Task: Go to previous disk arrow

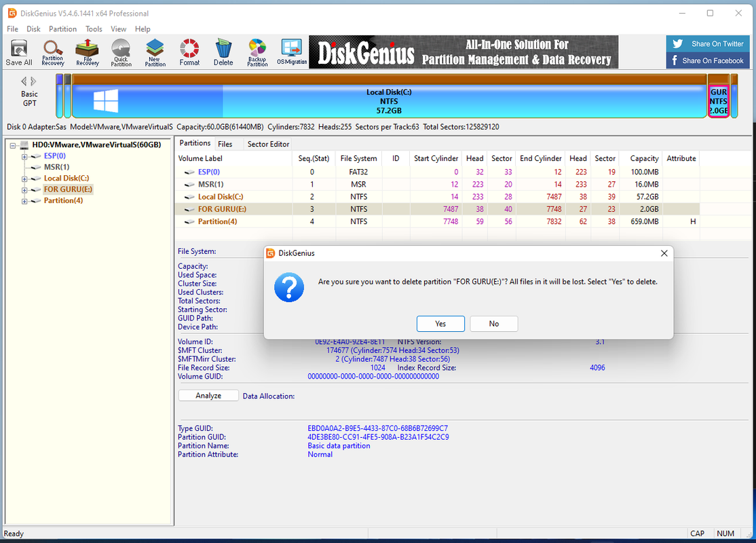Action: click(24, 81)
